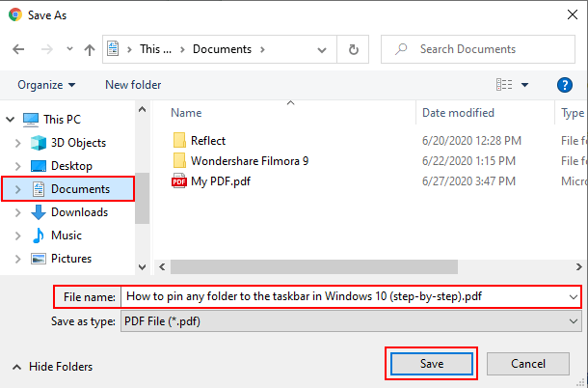Open address bar history dropdown
This screenshot has width=588, height=388.
pos(322,49)
